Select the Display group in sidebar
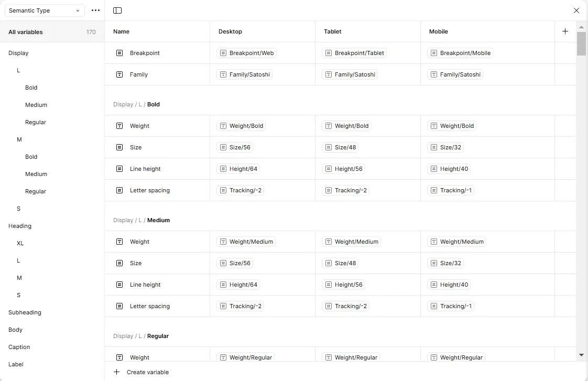The image size is (588, 381). (x=18, y=53)
